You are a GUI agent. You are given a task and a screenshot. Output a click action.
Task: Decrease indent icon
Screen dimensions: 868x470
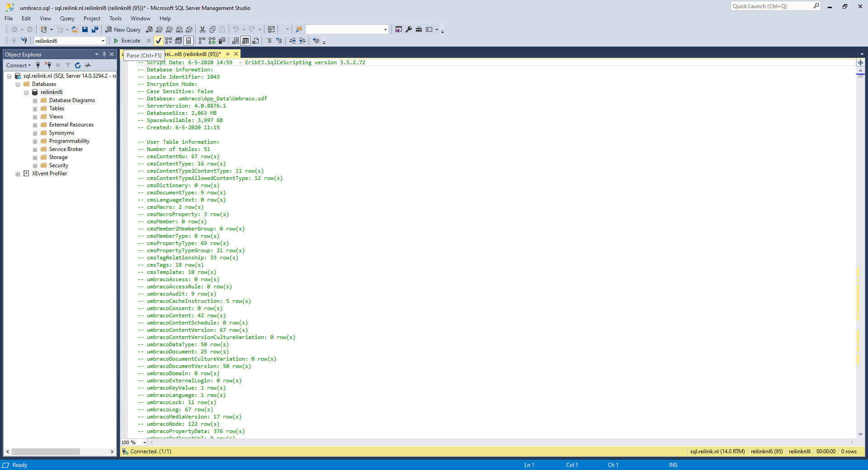tap(292, 41)
